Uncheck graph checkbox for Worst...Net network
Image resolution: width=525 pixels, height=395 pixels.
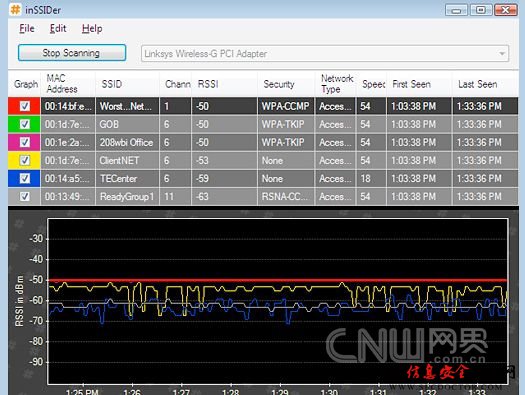coord(25,106)
